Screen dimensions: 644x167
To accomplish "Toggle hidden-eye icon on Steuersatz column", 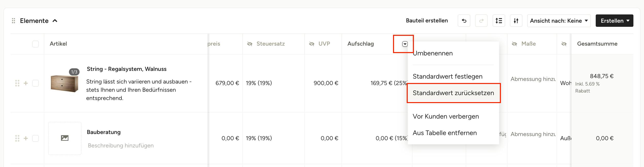I will click(x=250, y=44).
